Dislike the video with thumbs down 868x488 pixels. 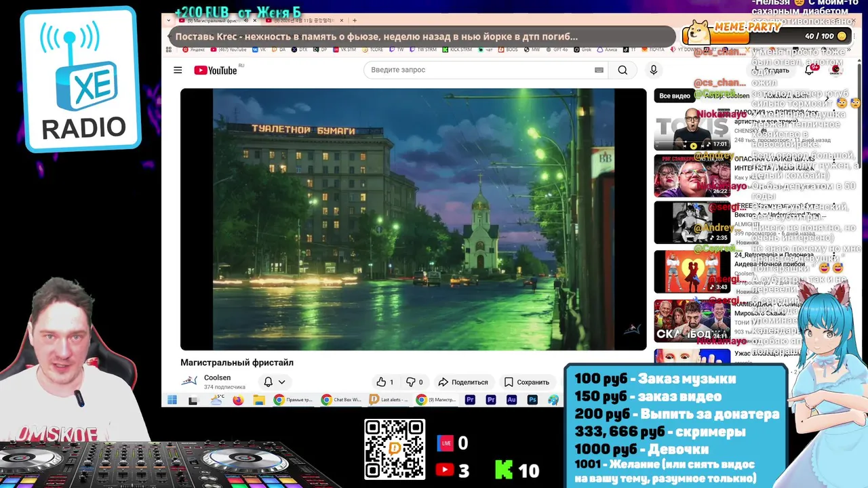[414, 382]
